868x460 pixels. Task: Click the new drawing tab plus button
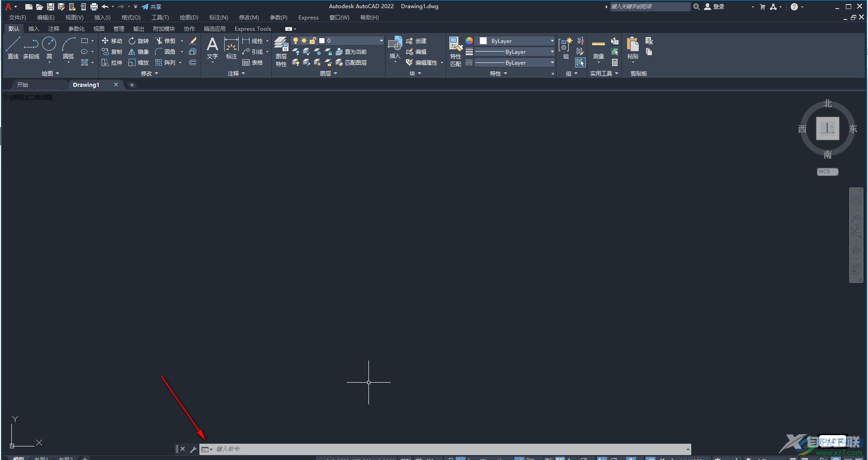(132, 85)
